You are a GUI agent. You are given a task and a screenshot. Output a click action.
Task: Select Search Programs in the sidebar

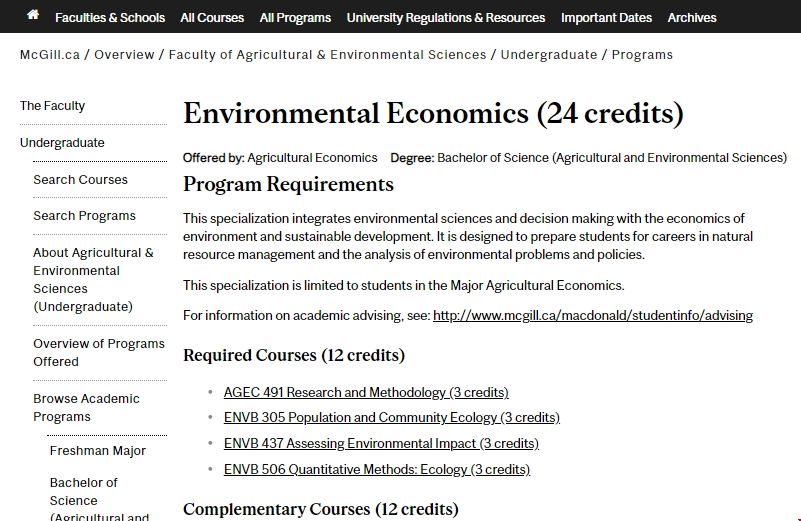tap(84, 216)
